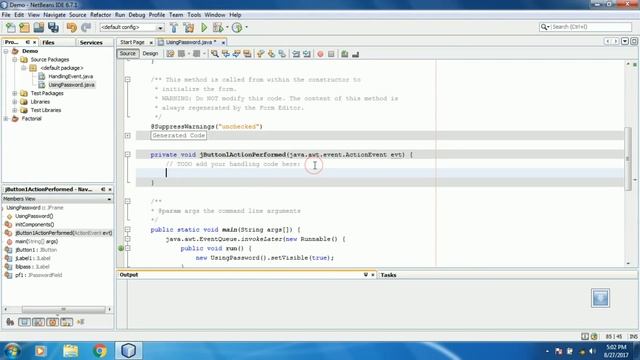Click Find Next Occurrence icon
This screenshot has width=640, height=360.
tap(236, 54)
